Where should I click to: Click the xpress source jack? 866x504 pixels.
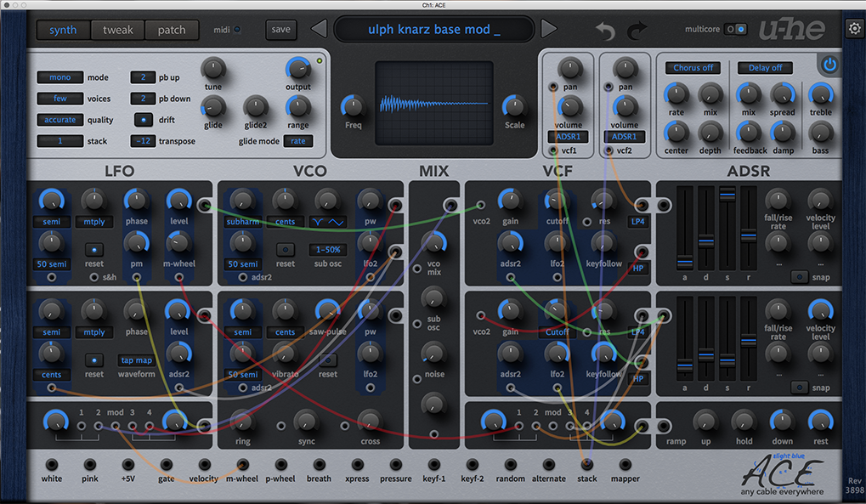tap(357, 465)
